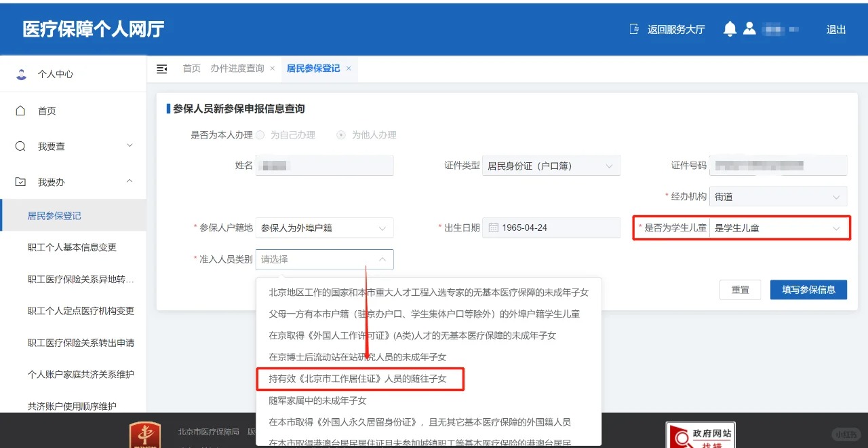This screenshot has width=868, height=448.
Task: Choose 父母一方有本市户籍 外埠户籍学生儿童 option
Action: (429, 314)
